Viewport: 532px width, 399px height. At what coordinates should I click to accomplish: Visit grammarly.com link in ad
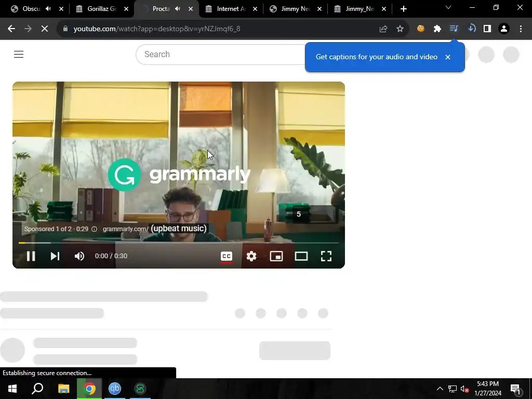click(x=125, y=229)
